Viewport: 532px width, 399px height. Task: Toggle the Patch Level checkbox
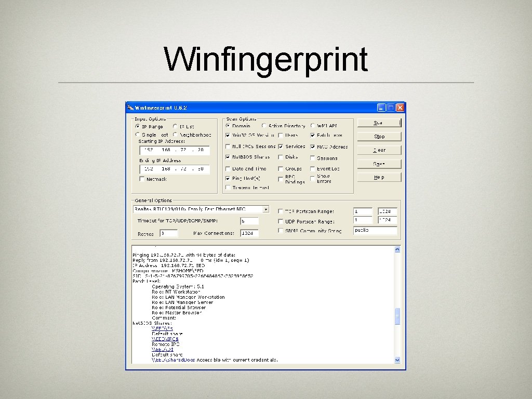[x=312, y=135]
